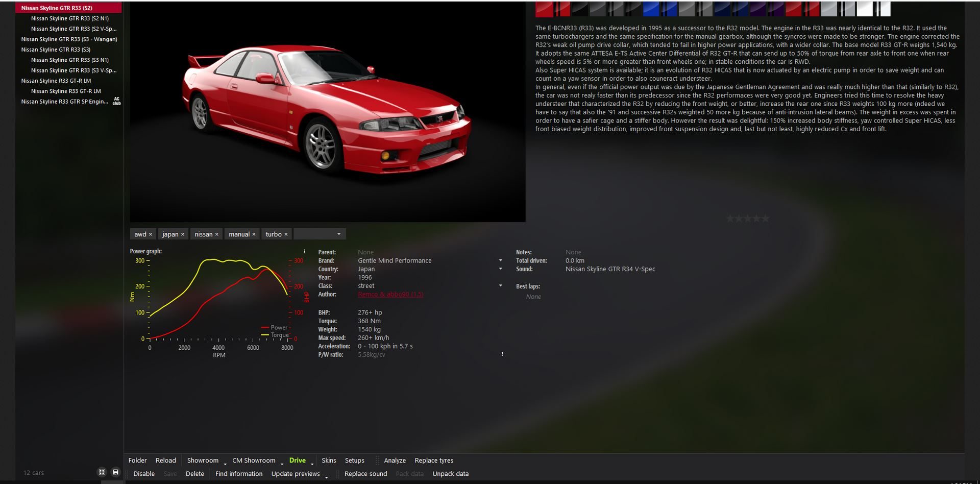The height and width of the screenshot is (484, 980).
Task: Open the Skins manager
Action: [329, 461]
